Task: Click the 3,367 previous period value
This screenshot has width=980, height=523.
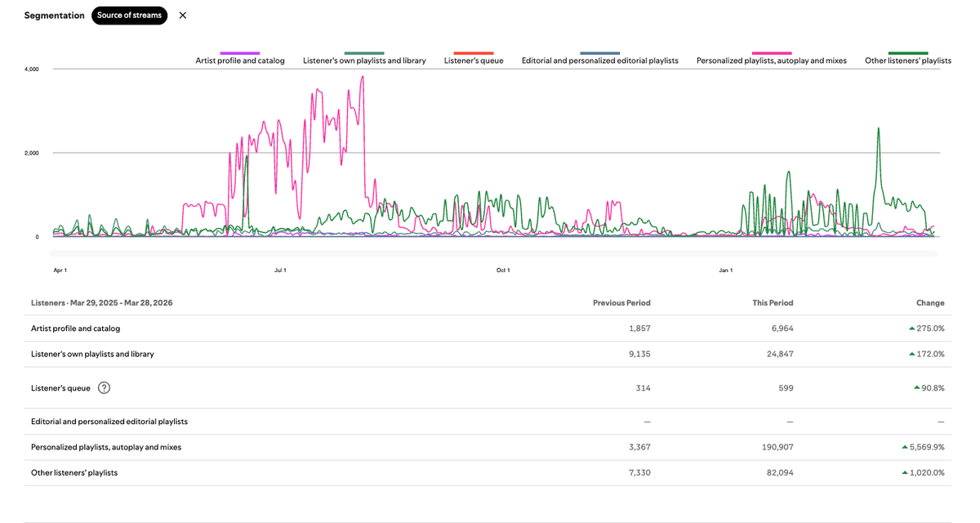Action: point(639,448)
